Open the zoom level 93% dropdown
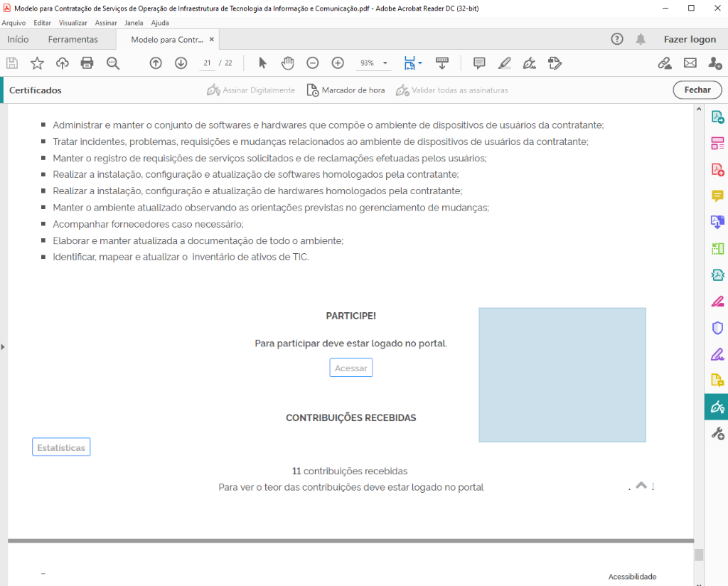Image resolution: width=728 pixels, height=586 pixels. [374, 63]
